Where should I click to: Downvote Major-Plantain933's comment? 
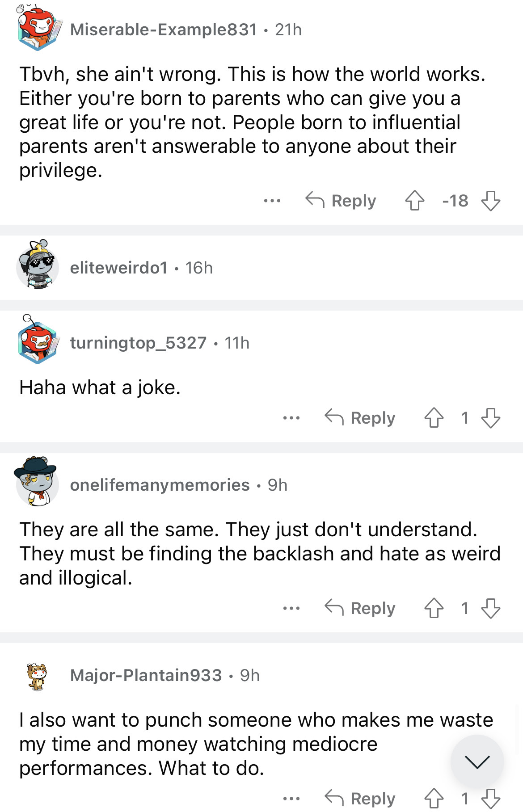click(x=490, y=799)
